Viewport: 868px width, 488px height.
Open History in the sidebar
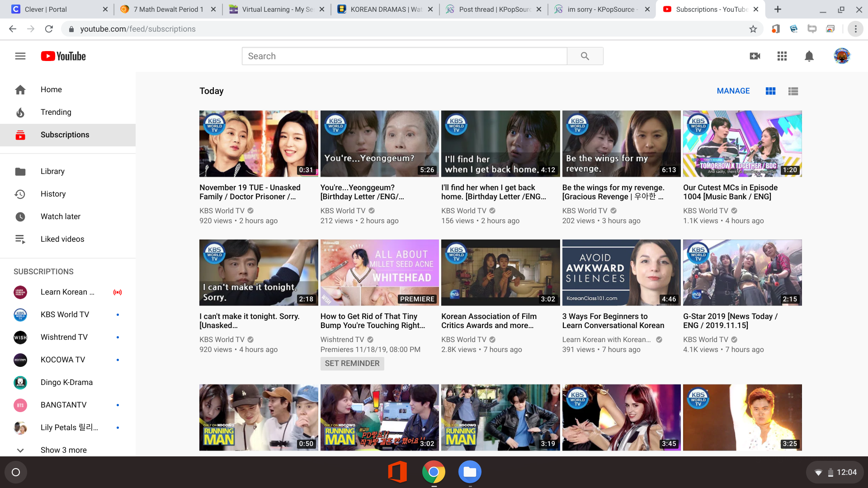coord(68,194)
